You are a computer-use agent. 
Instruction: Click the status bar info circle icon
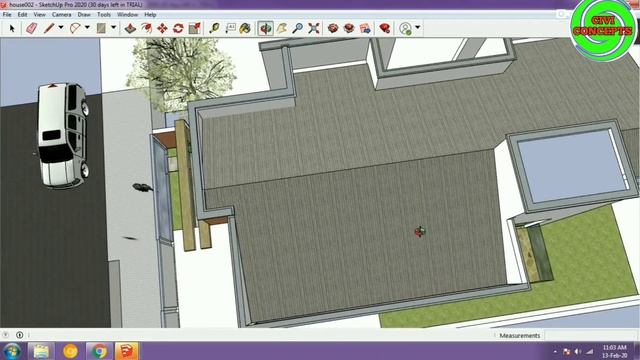(x=19, y=335)
